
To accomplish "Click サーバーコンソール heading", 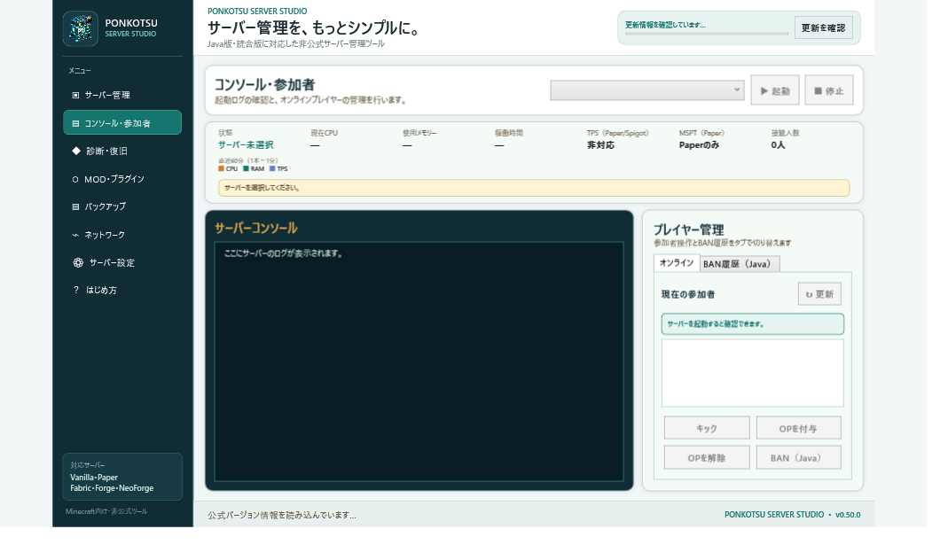I will point(256,229).
